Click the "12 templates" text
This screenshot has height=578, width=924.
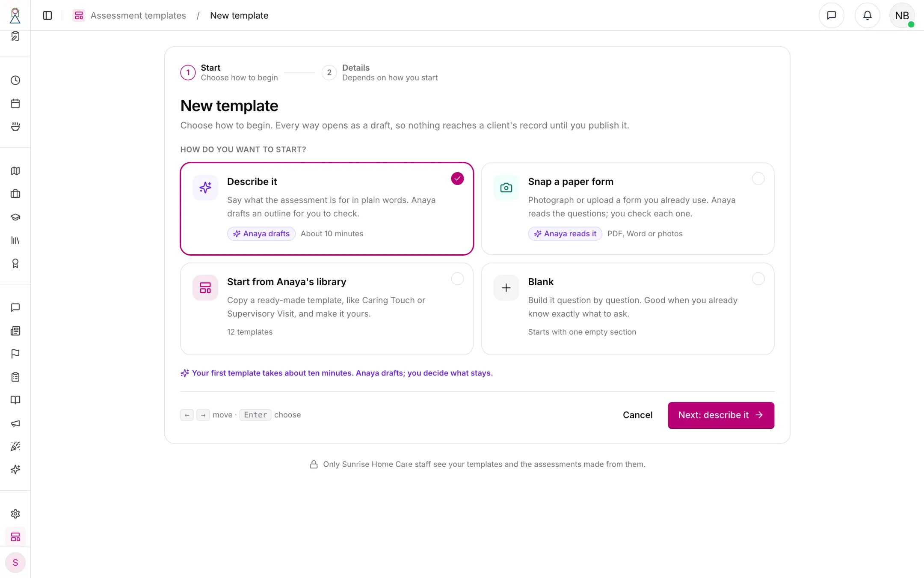(250, 332)
